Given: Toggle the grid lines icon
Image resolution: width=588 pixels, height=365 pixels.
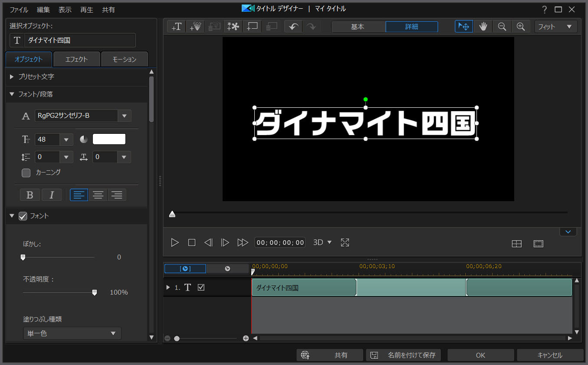Looking at the screenshot, I should (x=516, y=244).
